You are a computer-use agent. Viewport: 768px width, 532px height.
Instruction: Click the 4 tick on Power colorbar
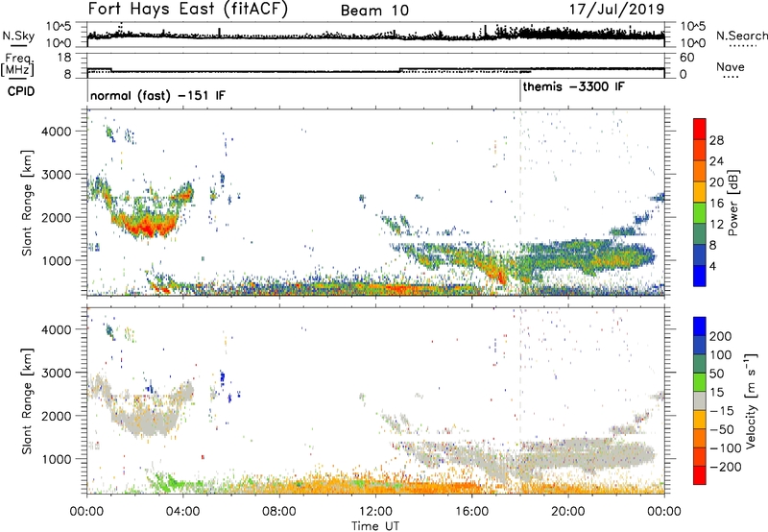point(713,266)
